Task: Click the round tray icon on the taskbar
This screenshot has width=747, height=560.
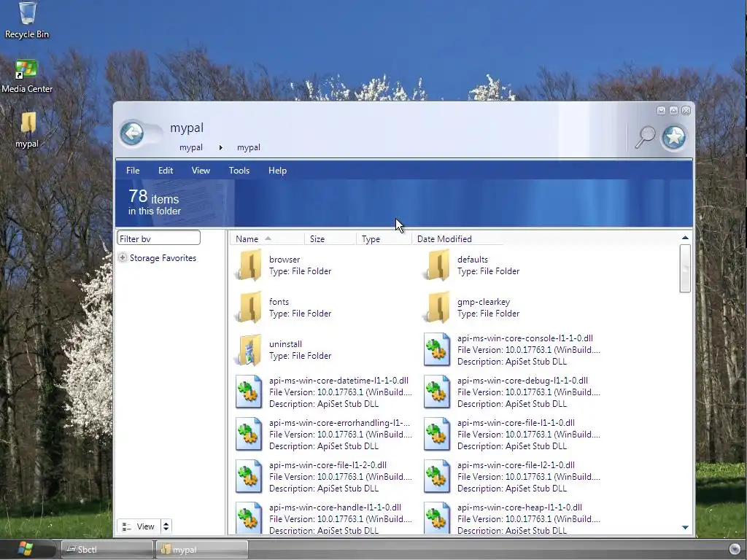Action: [x=735, y=550]
